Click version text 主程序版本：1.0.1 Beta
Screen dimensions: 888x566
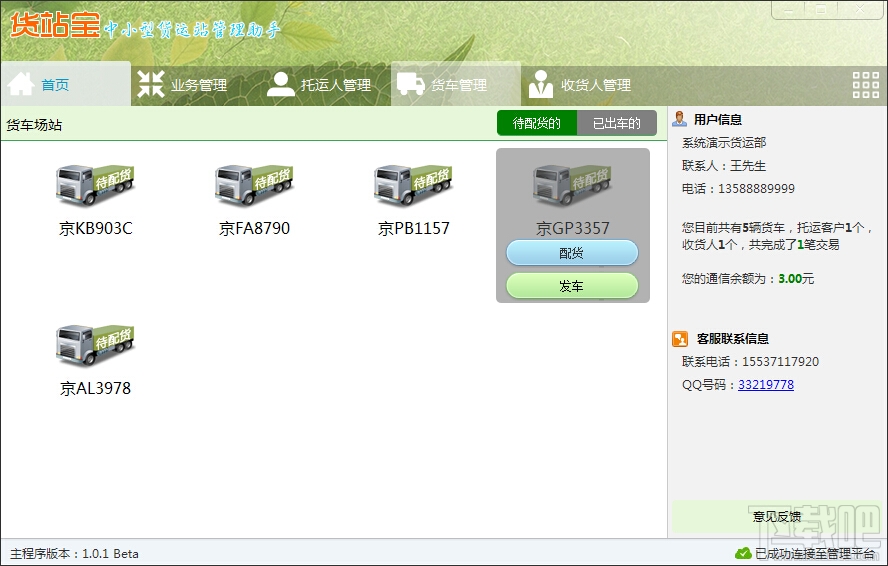pos(74,554)
